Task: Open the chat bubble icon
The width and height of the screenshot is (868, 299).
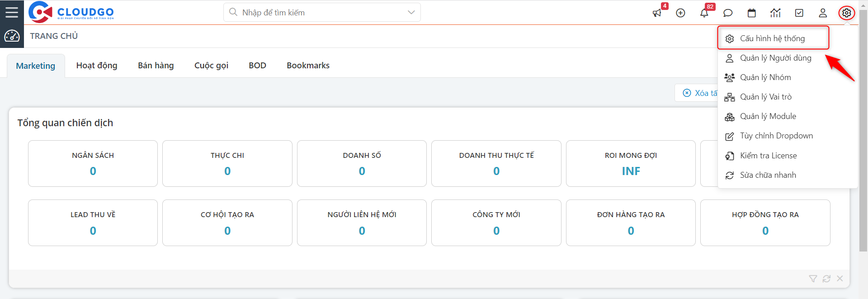Action: click(728, 13)
